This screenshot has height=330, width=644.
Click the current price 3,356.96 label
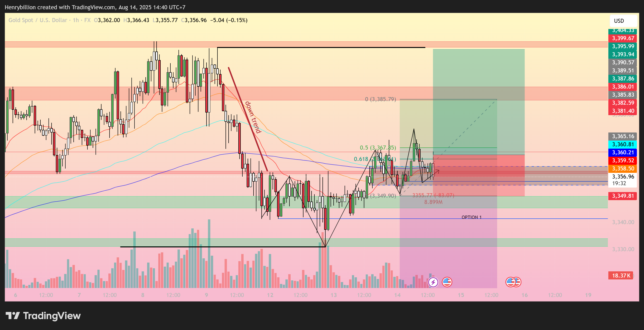623,177
